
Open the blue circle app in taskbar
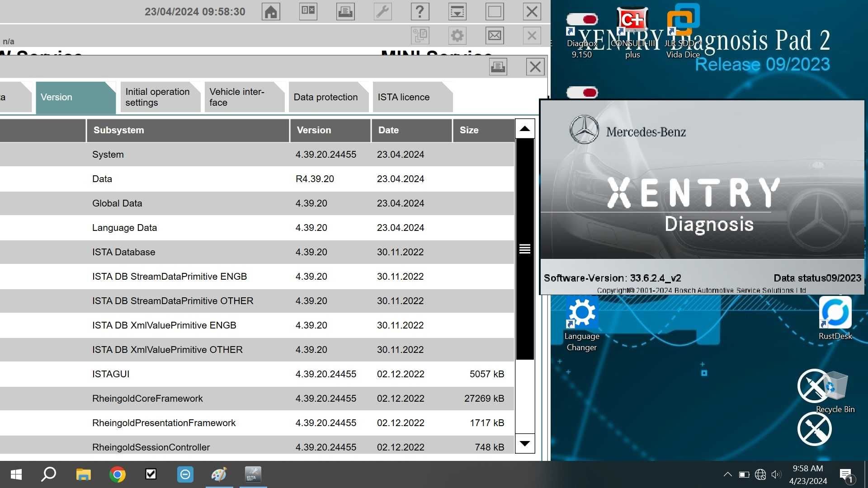pos(185,474)
